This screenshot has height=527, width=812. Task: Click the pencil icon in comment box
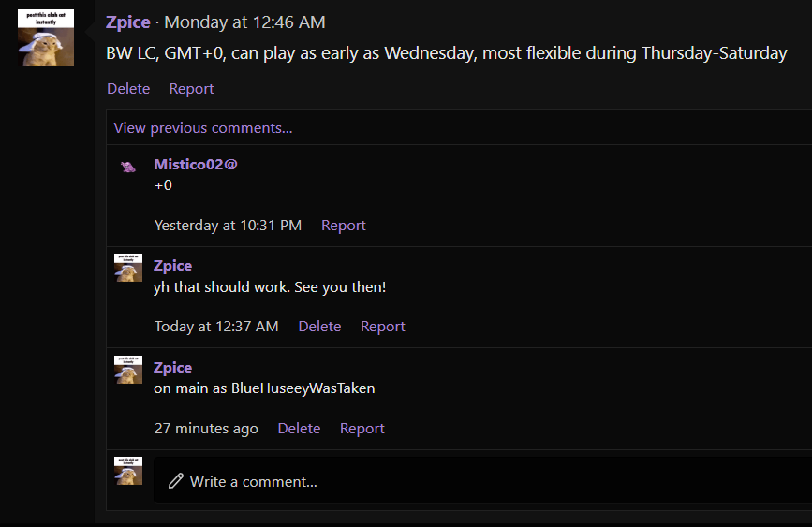pos(175,481)
